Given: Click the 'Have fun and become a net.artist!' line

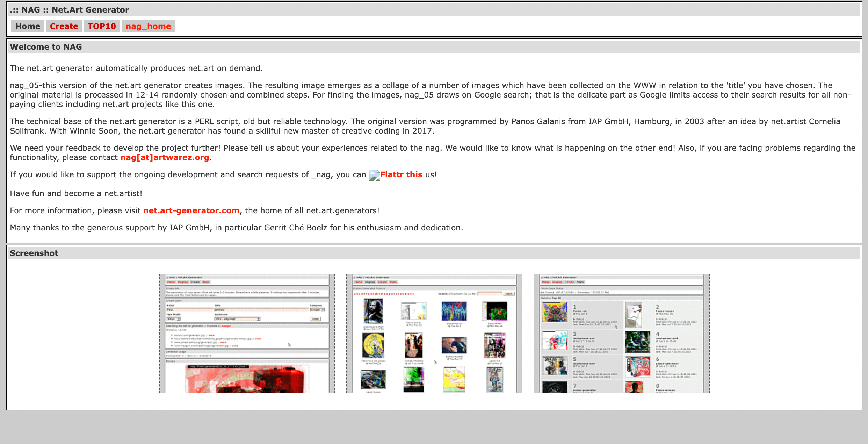Looking at the screenshot, I should (x=76, y=193).
